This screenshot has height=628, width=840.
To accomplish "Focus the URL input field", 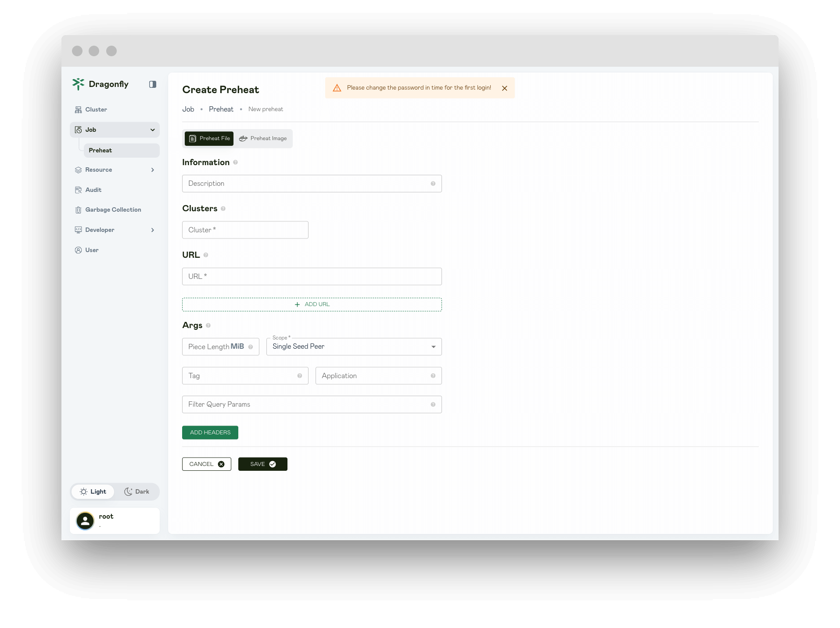I will [x=312, y=277].
